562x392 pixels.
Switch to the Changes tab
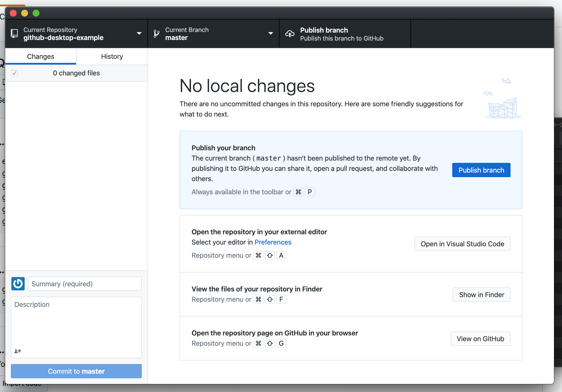click(41, 56)
